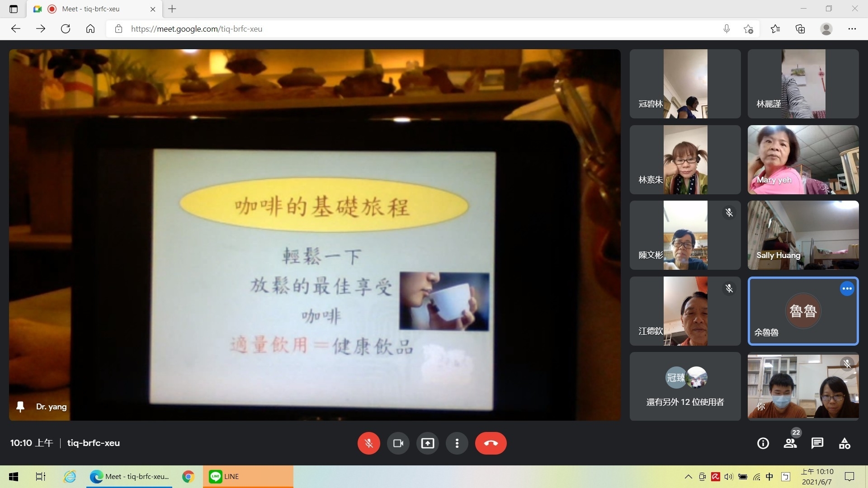Click the meeting code tiq-brfc-xeu text
The image size is (868, 488).
pyautogui.click(x=94, y=443)
